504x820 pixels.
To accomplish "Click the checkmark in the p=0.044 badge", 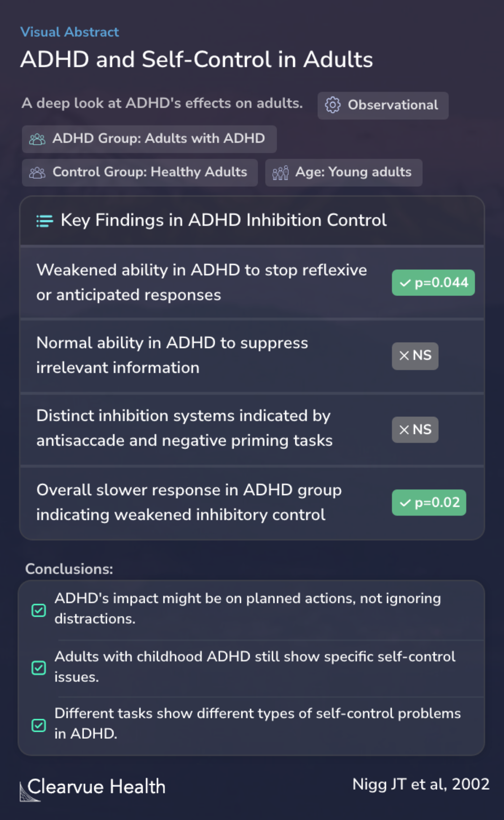I will click(x=406, y=283).
